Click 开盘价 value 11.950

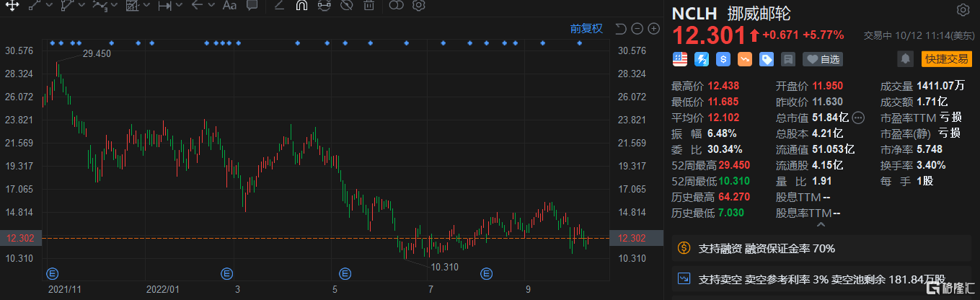[x=827, y=85]
